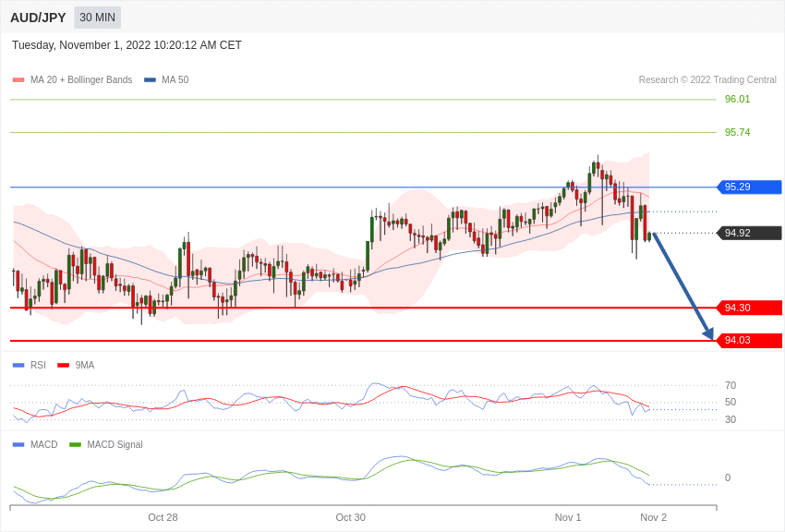Select the MACD legend icon
785x532 pixels.
click(18, 444)
